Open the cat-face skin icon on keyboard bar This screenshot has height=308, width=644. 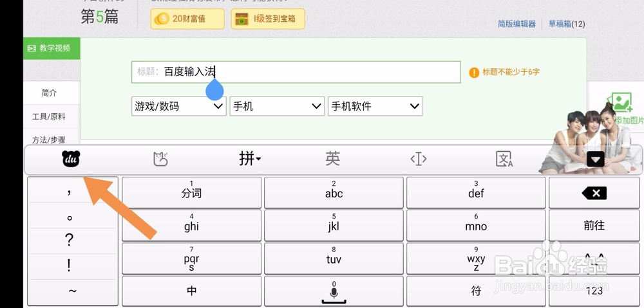point(160,159)
